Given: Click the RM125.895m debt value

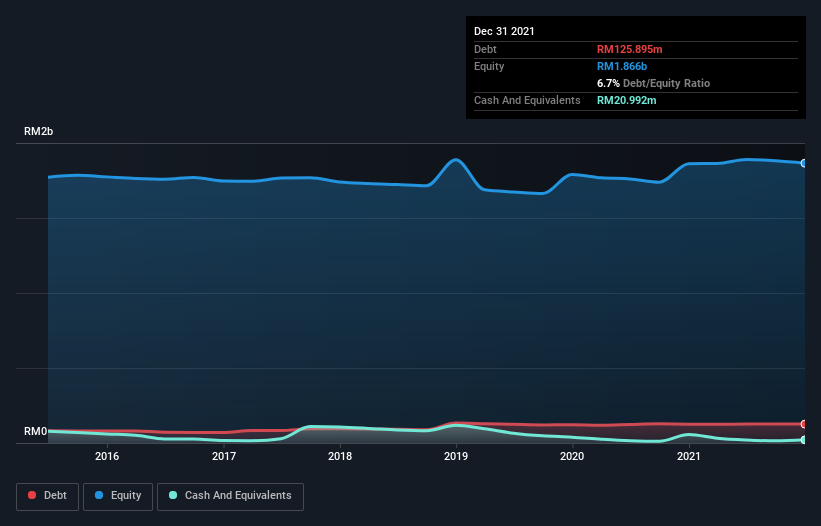Looking at the screenshot, I should (x=629, y=49).
